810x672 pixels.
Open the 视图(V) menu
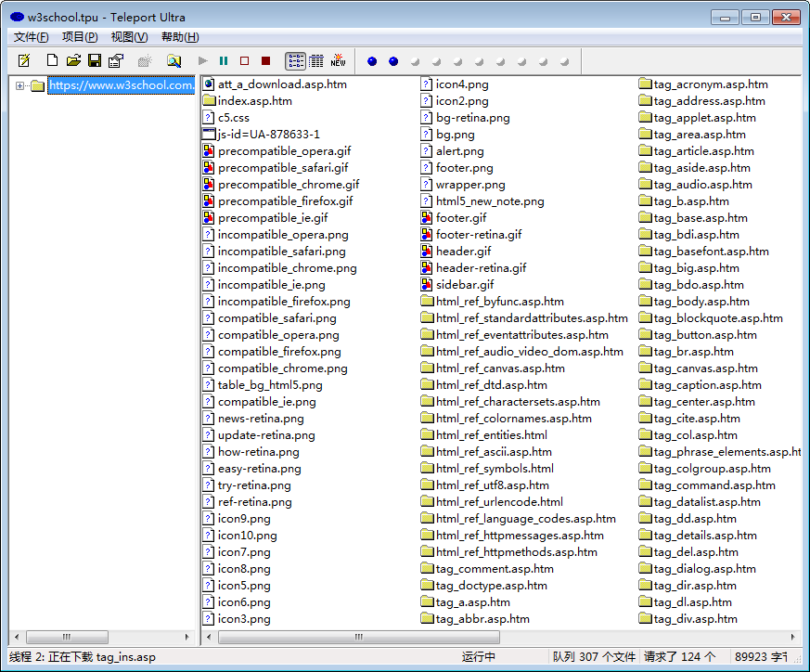129,37
